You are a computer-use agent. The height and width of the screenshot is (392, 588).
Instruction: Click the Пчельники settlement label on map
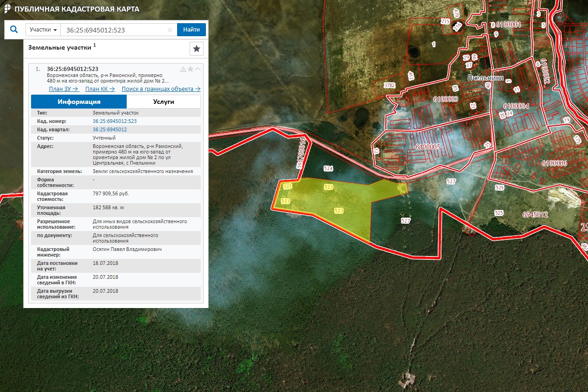tap(486, 78)
